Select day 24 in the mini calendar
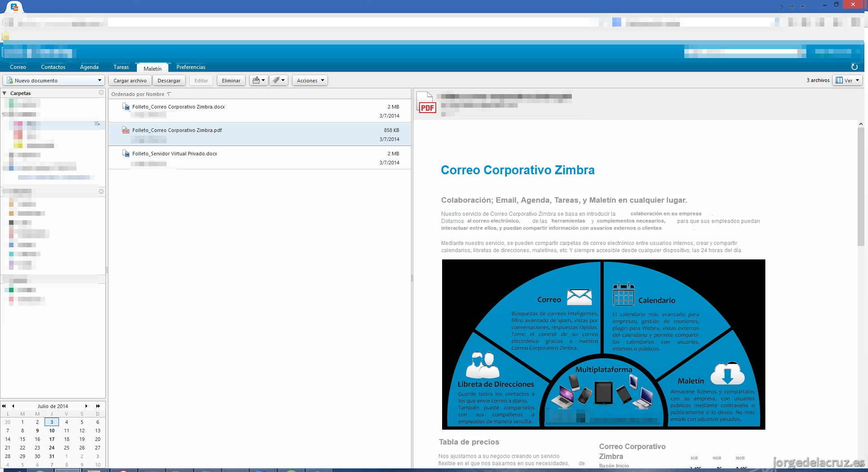This screenshot has height=472, width=868. tap(52, 448)
